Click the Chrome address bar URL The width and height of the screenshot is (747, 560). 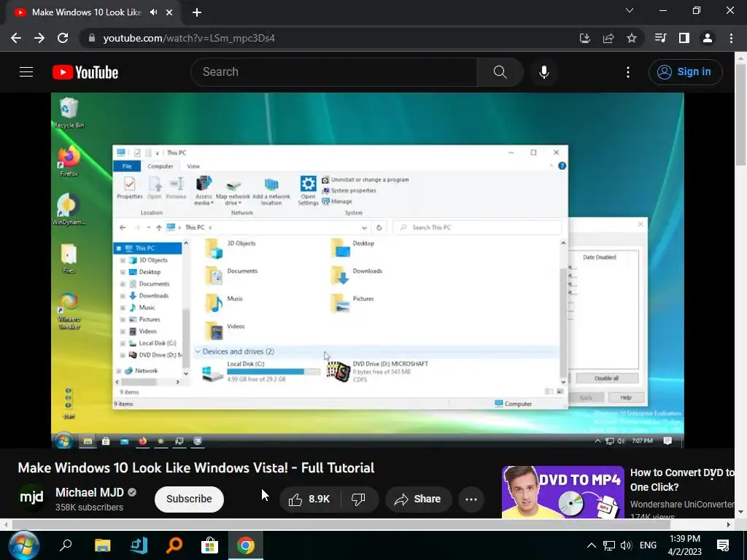click(x=189, y=38)
